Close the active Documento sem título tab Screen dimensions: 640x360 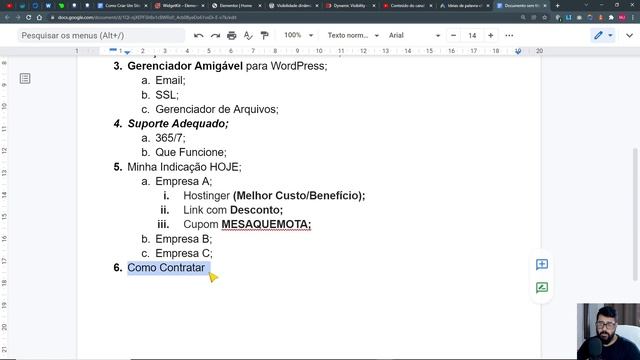544,6
